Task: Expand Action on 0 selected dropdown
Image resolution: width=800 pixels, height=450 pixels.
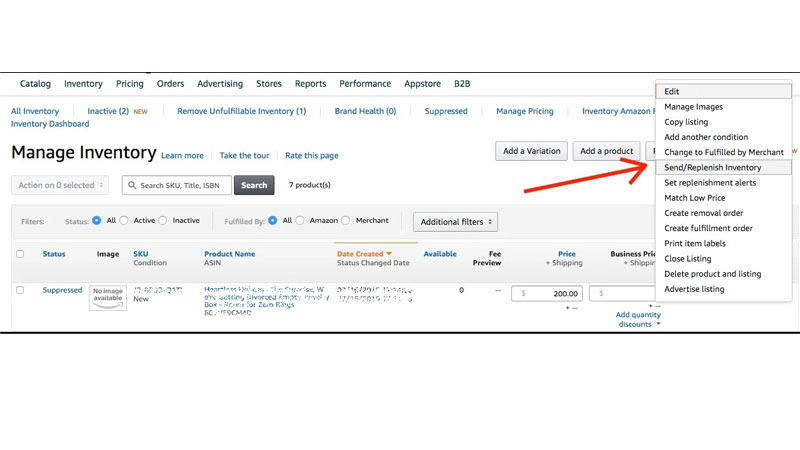Action: 60,185
